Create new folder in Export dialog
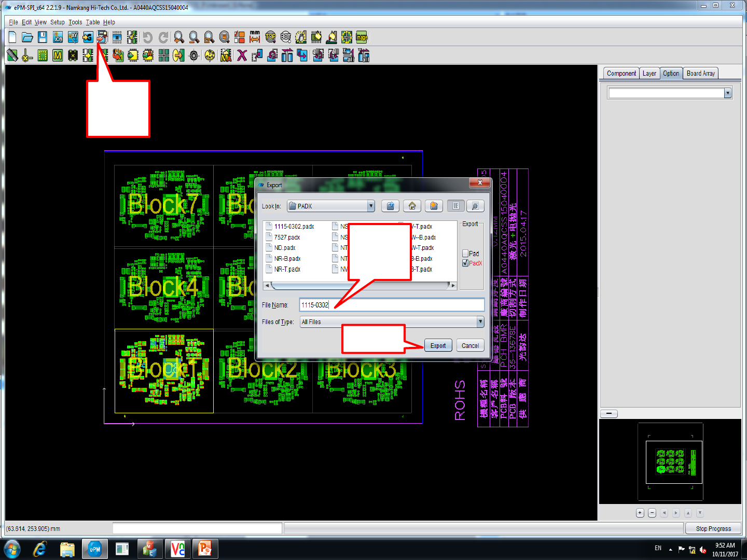The image size is (747, 560). coord(434,206)
